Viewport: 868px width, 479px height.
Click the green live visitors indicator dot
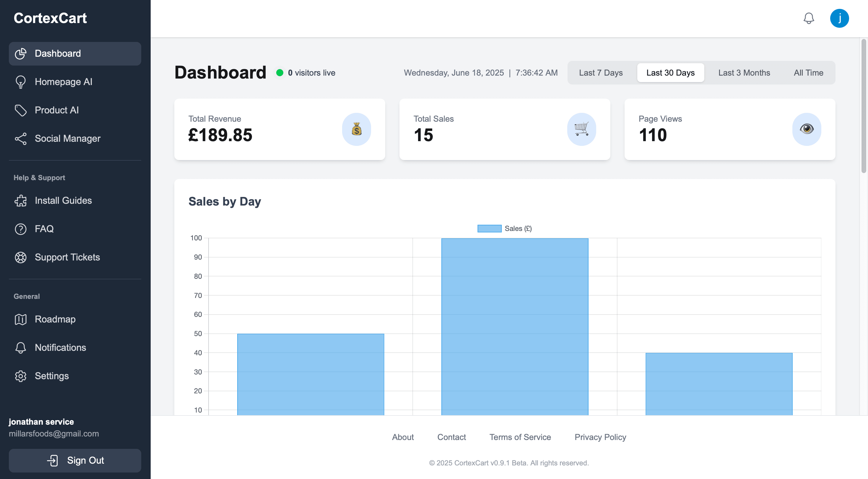coord(280,73)
